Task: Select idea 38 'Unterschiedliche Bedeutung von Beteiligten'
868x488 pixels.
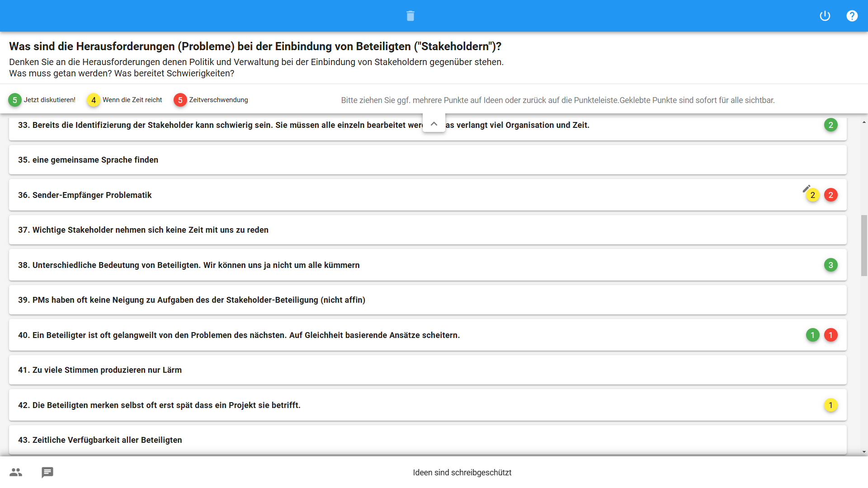Action: tap(428, 265)
